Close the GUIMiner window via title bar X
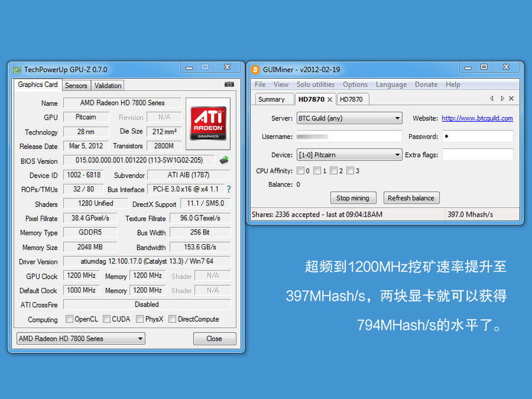 click(x=506, y=67)
